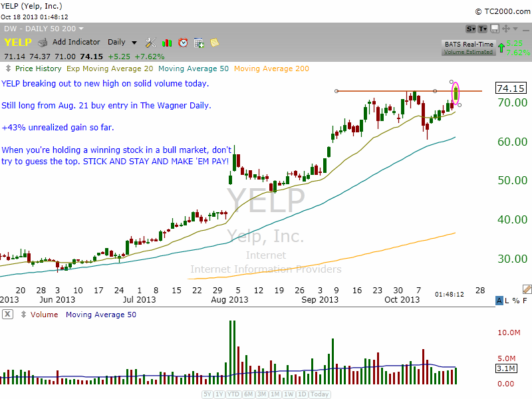Click the 70.00 price axis label

click(x=512, y=102)
